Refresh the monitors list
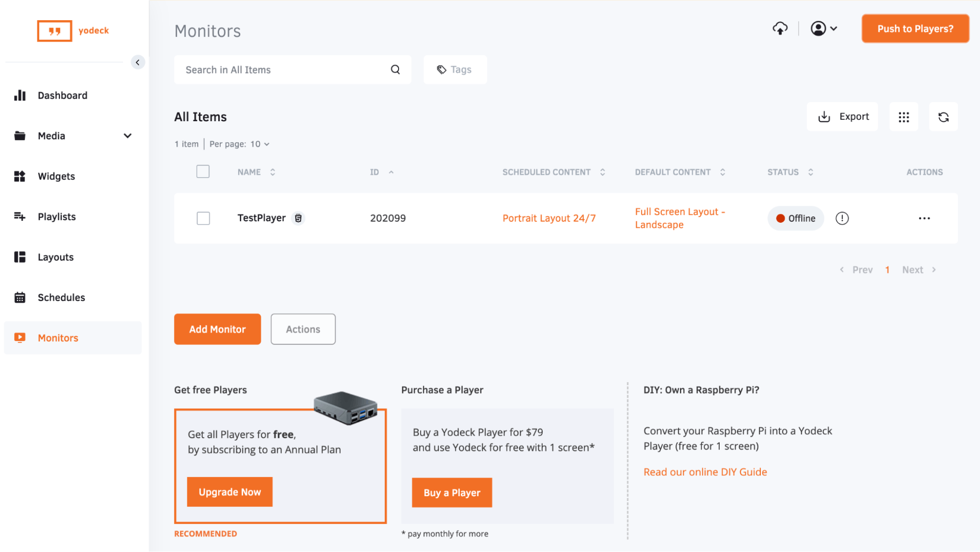 point(943,117)
